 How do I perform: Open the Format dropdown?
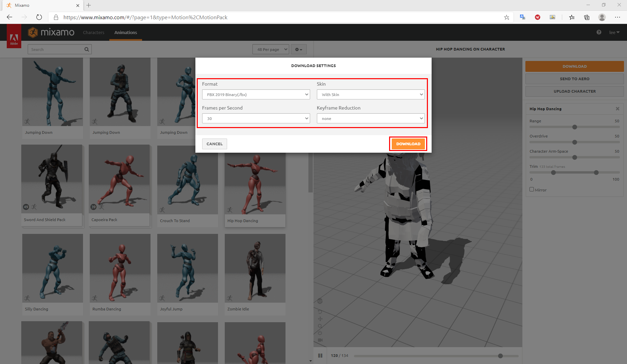point(256,94)
